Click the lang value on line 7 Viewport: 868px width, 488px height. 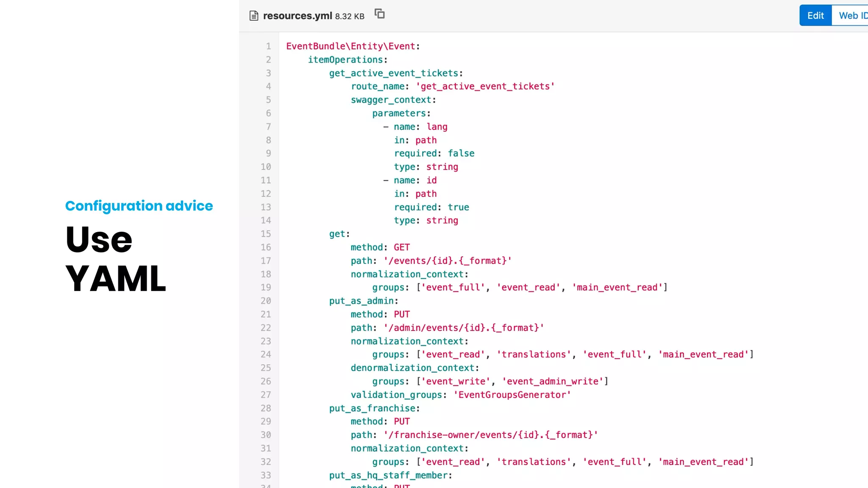point(437,127)
